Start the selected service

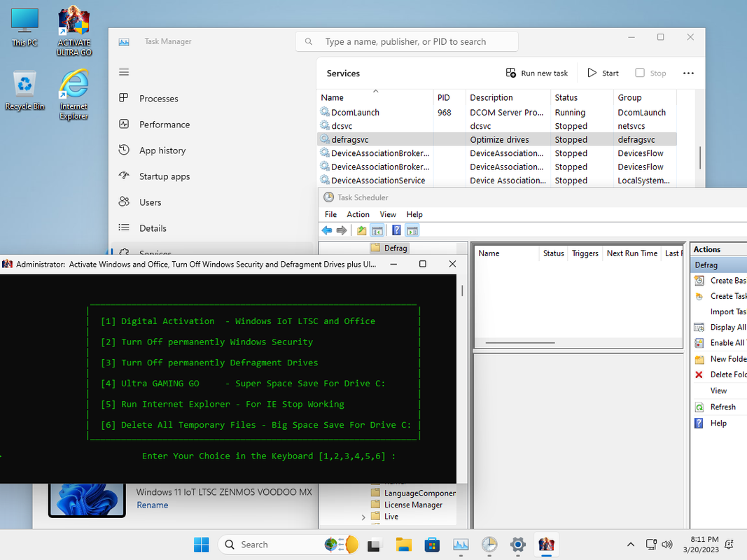[x=603, y=73]
